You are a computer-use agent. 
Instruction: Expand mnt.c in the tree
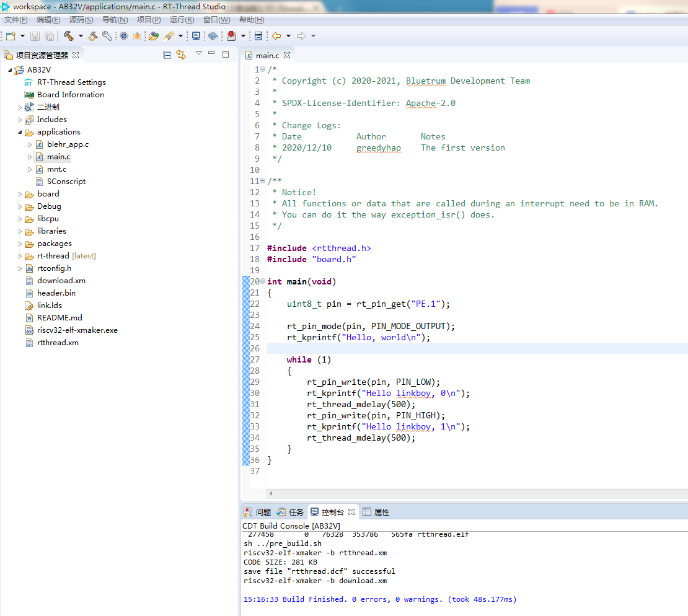(30, 169)
